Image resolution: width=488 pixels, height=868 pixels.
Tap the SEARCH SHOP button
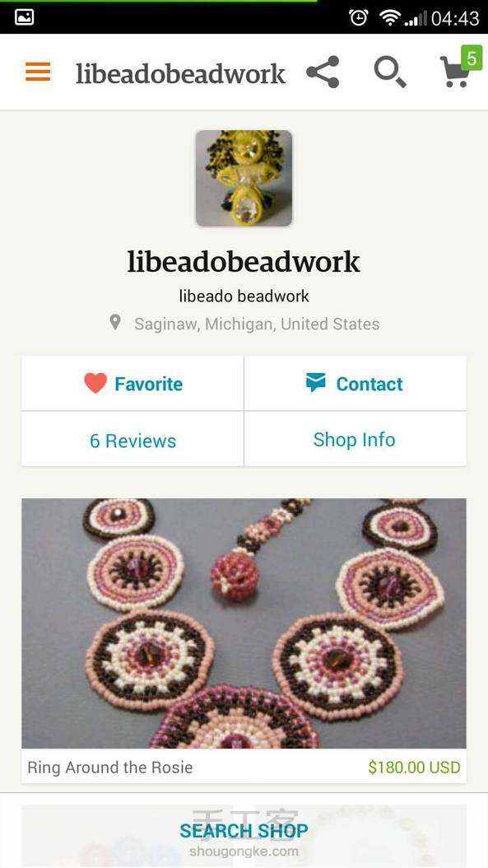click(x=244, y=830)
